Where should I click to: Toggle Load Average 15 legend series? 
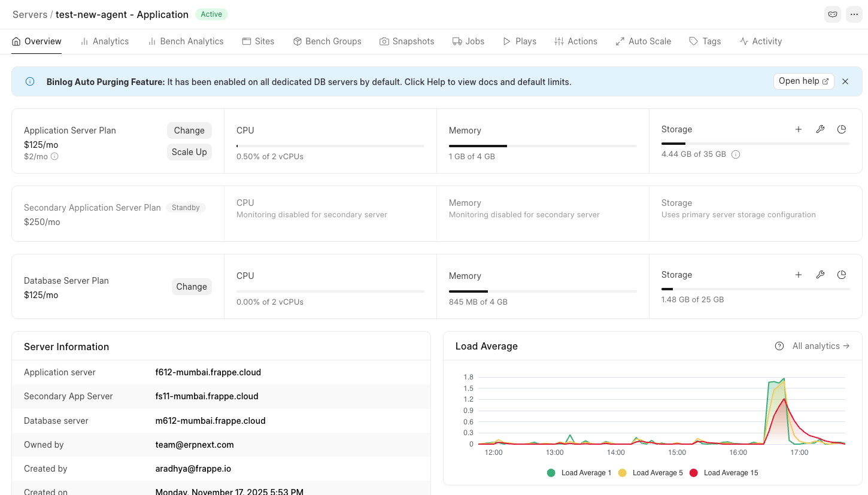pyautogui.click(x=724, y=473)
